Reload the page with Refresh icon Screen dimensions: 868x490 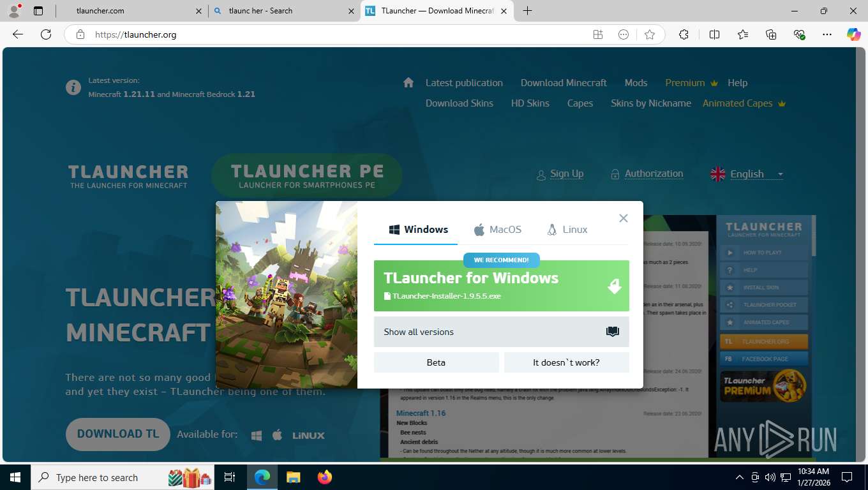[x=46, y=34]
